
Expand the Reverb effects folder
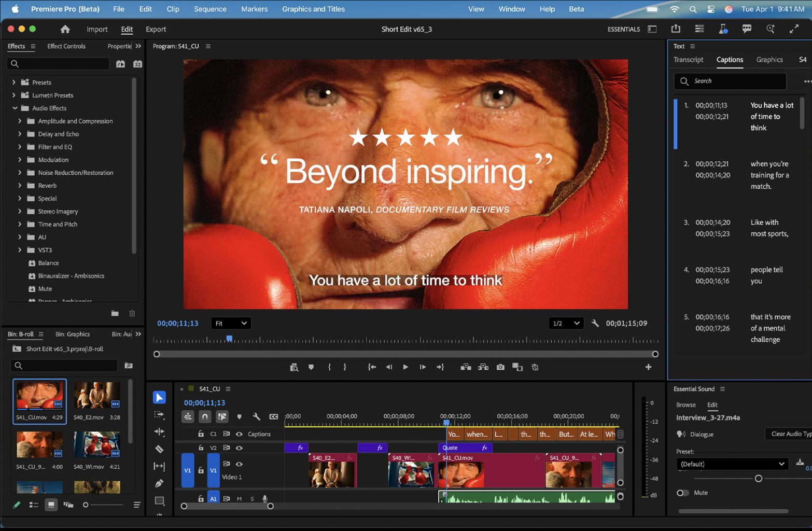(x=20, y=186)
